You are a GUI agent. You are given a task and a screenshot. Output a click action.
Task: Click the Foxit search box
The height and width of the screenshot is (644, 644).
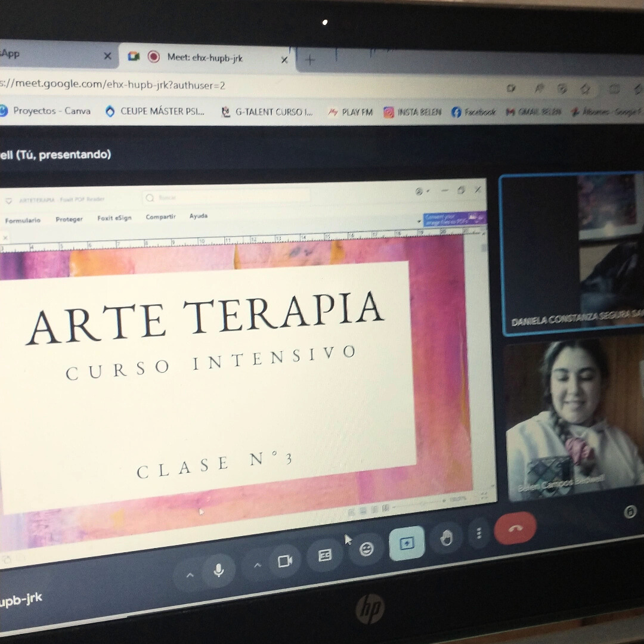[x=227, y=197]
